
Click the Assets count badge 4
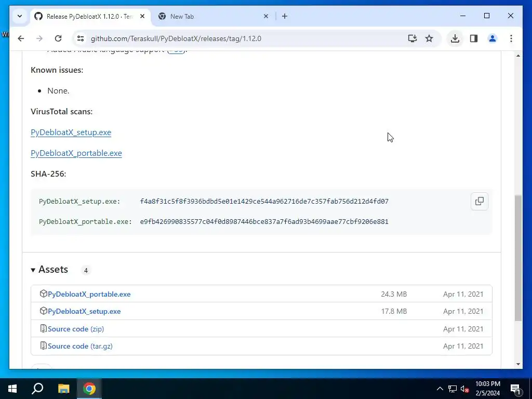point(86,270)
